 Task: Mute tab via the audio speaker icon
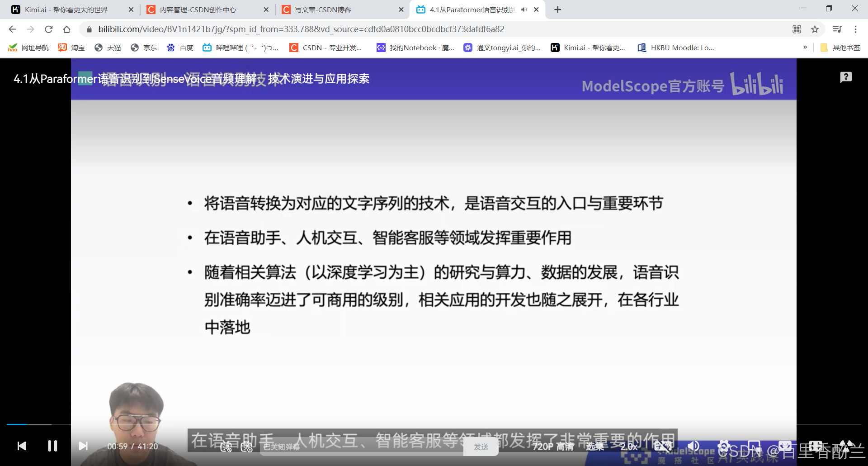click(x=524, y=10)
